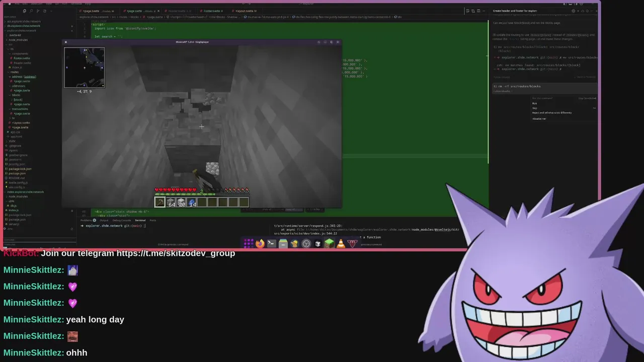The height and width of the screenshot is (362, 644).
Task: Click 'yeah long day' chat message
Action: pyautogui.click(x=95, y=320)
